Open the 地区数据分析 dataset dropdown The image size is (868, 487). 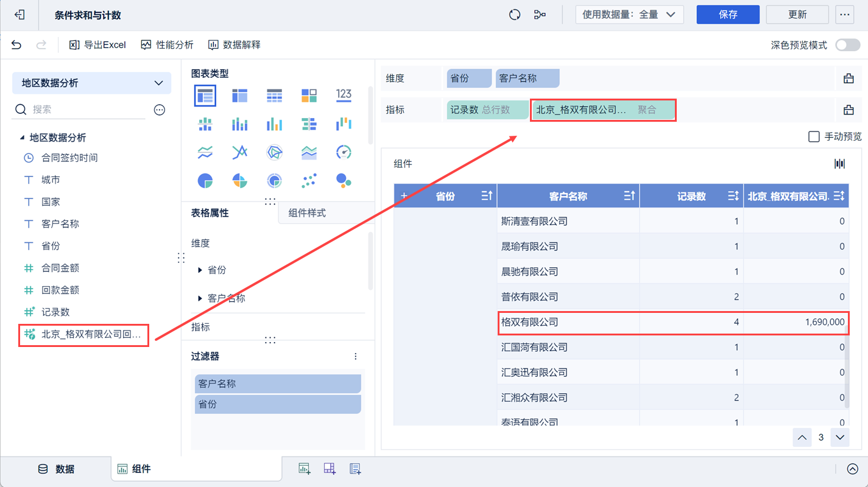pyautogui.click(x=92, y=83)
